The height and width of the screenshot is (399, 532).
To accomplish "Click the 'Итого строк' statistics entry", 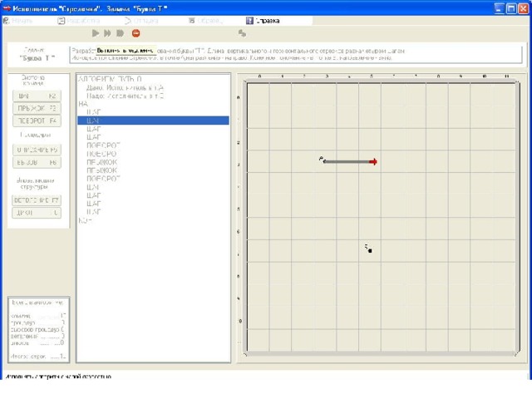I will [38, 357].
